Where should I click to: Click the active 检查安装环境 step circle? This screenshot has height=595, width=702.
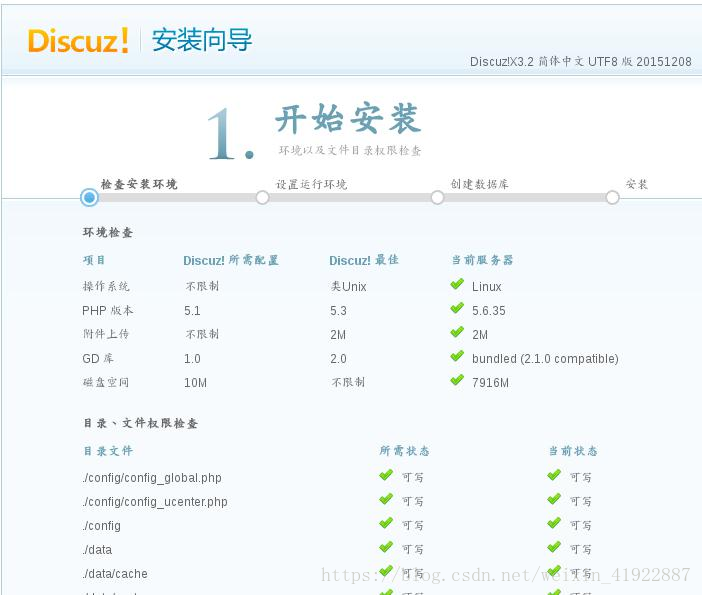[x=90, y=197]
